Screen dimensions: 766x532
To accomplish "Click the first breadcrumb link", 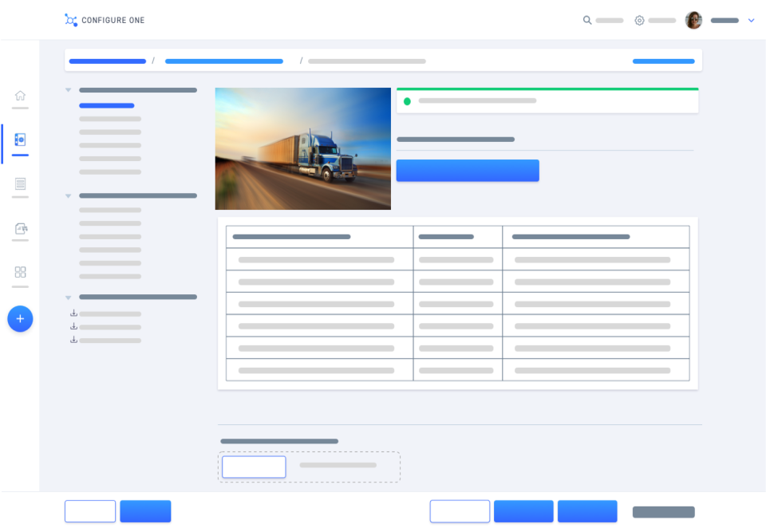I will click(x=107, y=61).
